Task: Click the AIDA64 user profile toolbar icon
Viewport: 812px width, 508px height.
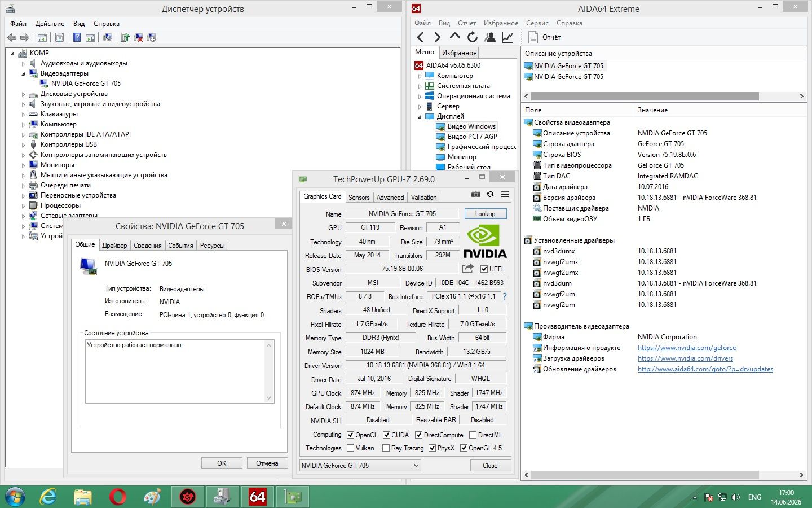Action: click(490, 37)
